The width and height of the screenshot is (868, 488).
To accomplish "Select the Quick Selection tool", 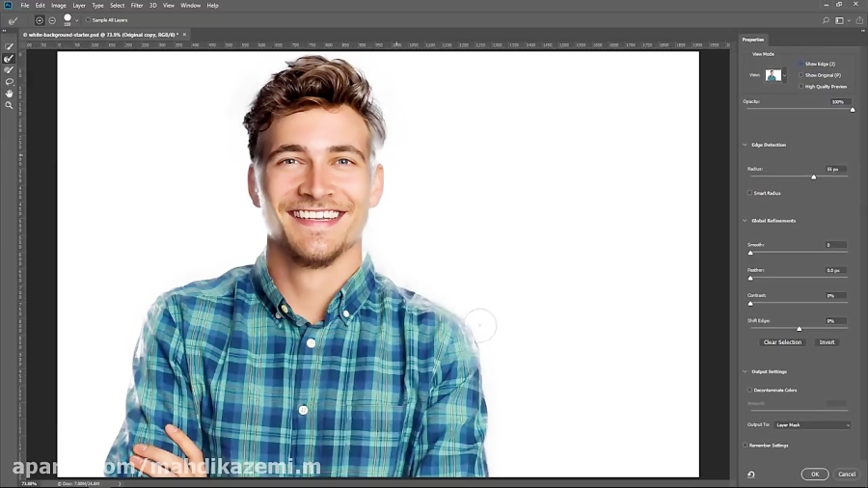I will [x=9, y=47].
